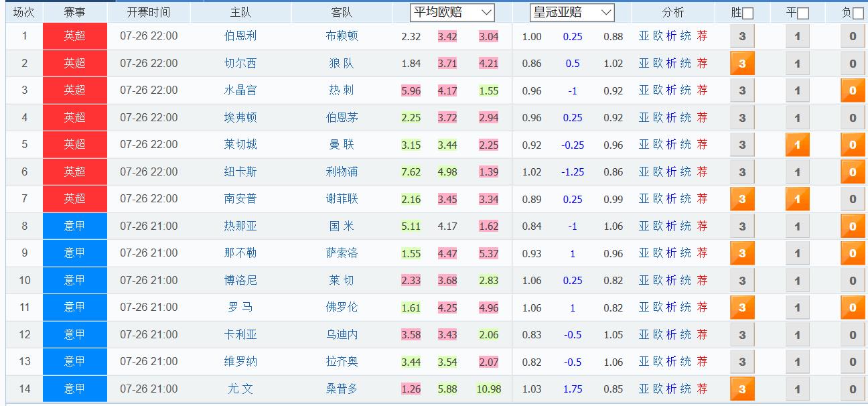Viewport: 868px width, 406px height.
Task: Click draw odds 4.98 in 纽卡斯 row
Action: [447, 172]
